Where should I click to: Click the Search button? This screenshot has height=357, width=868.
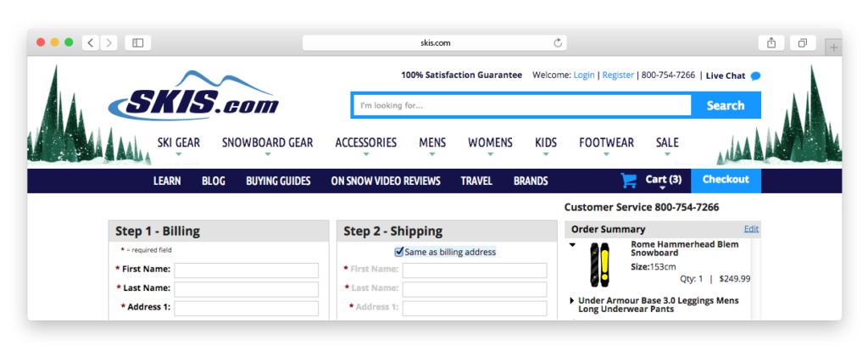(x=726, y=105)
